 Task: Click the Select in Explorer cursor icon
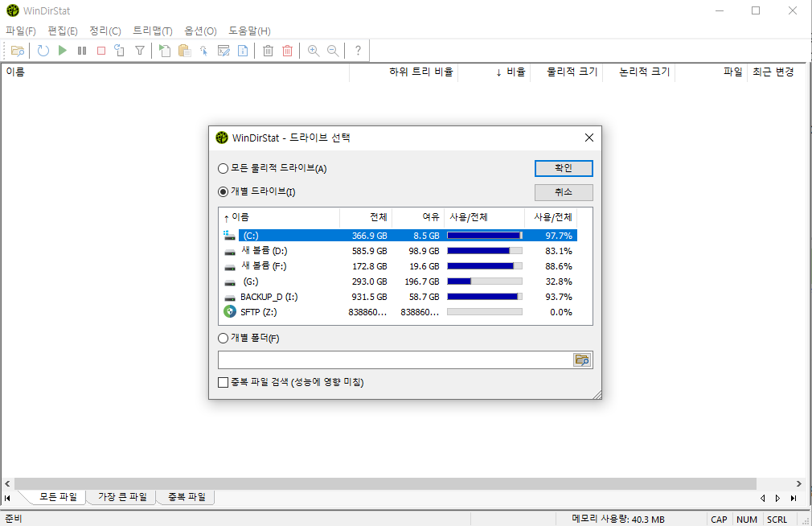point(203,51)
